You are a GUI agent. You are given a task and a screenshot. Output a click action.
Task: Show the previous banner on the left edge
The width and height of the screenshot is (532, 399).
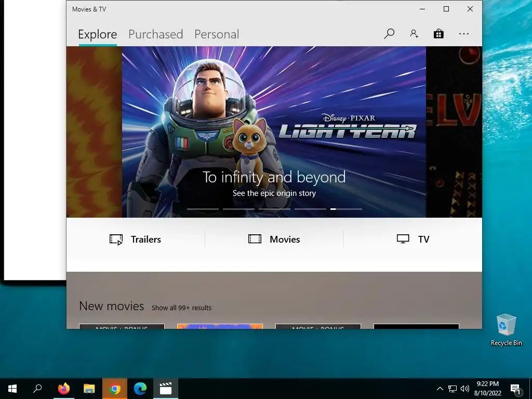[x=94, y=131]
